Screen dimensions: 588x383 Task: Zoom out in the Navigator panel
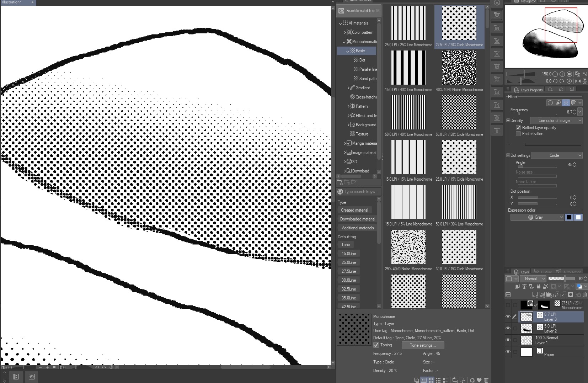pos(555,74)
